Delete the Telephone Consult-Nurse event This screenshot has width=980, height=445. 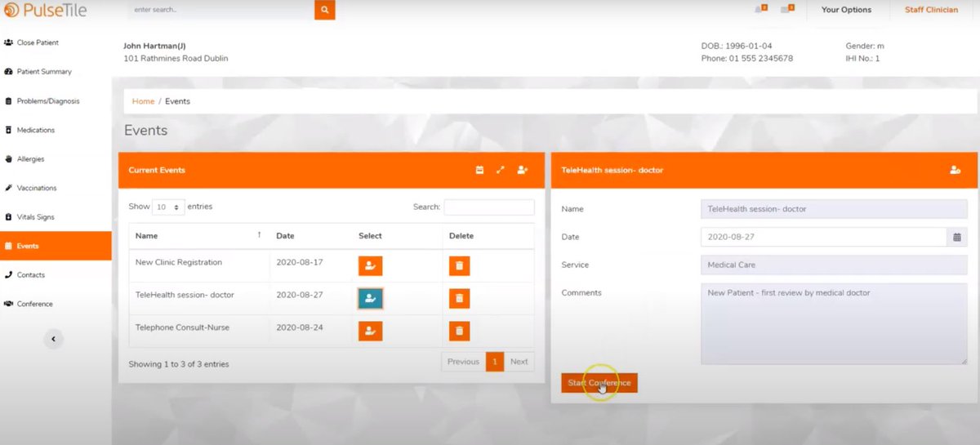coord(459,331)
